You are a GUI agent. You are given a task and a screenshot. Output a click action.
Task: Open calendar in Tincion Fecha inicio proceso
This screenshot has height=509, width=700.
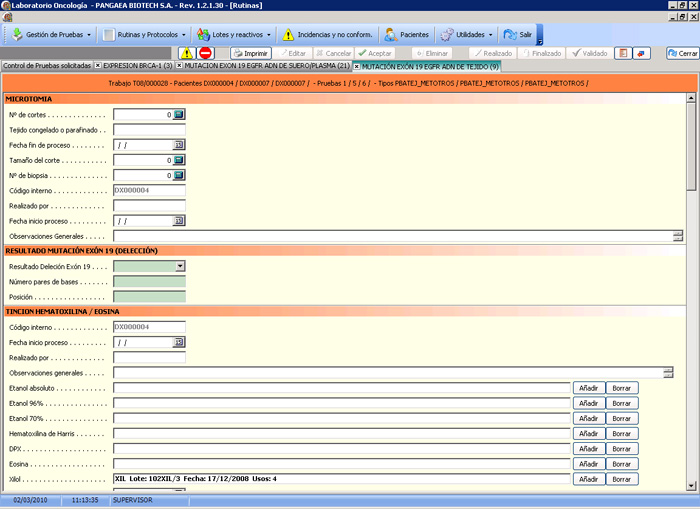click(179, 342)
